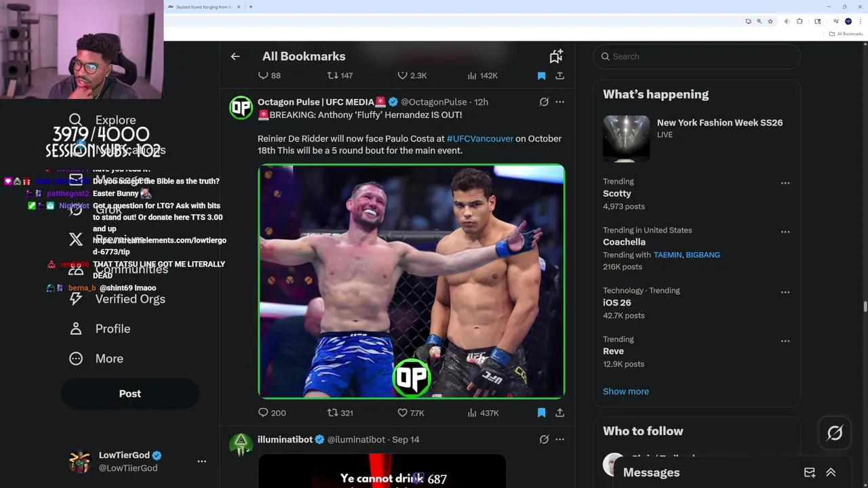868x488 pixels.
Task: Open the Octagon Pulse profile avatar
Action: (x=241, y=107)
